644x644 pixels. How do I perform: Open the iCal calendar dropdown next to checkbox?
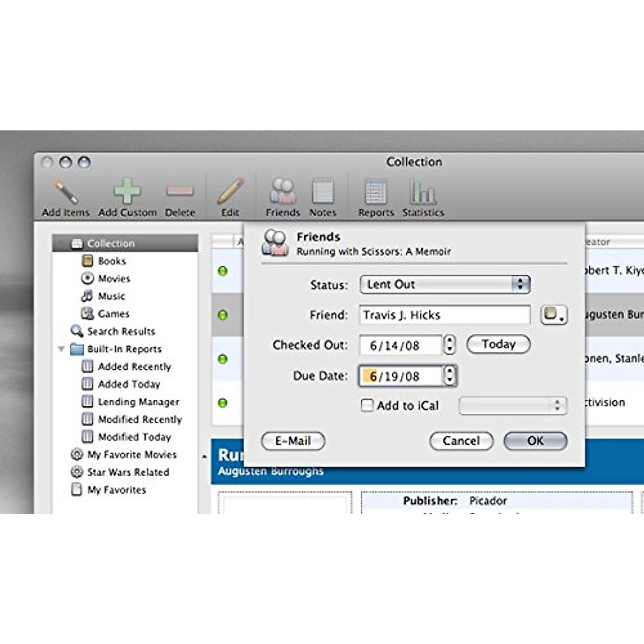tap(513, 406)
